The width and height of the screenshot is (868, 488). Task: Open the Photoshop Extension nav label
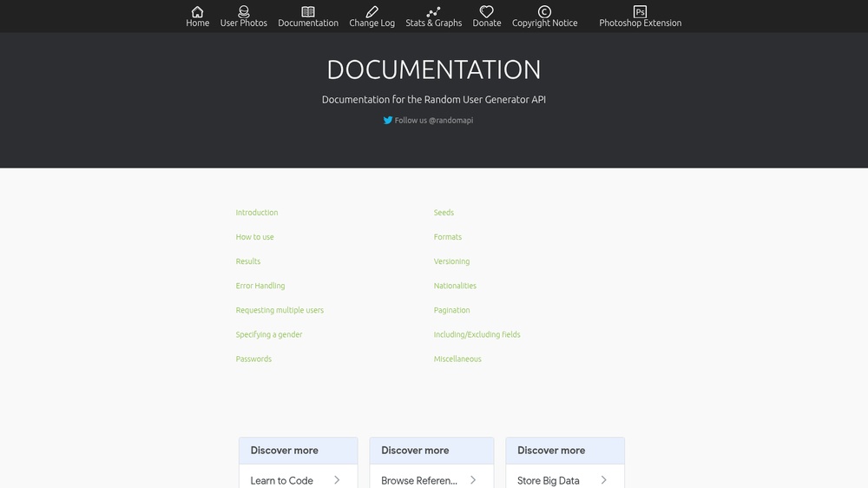point(640,23)
